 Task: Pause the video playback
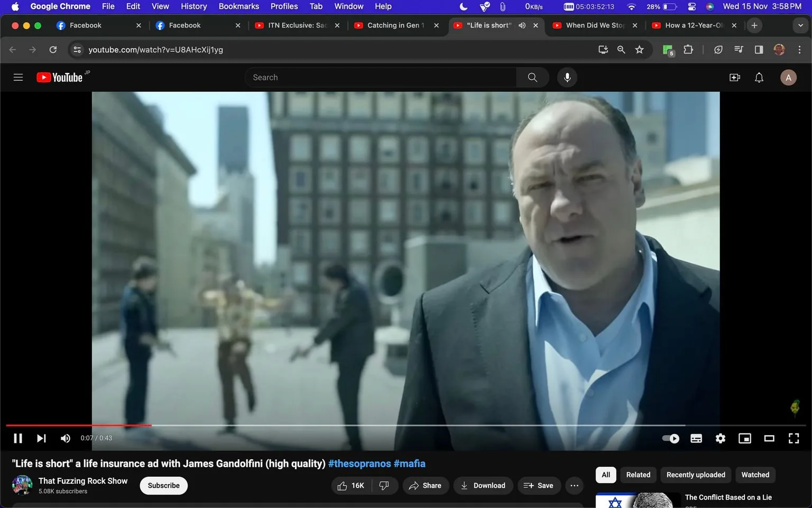(17, 438)
